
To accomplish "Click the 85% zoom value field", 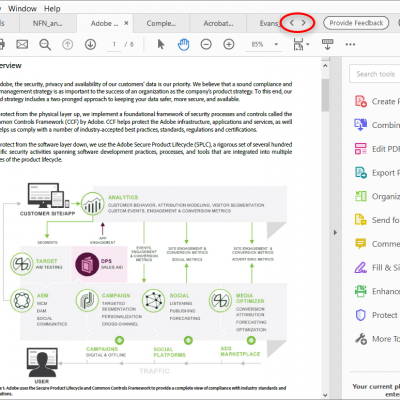I will (x=257, y=44).
